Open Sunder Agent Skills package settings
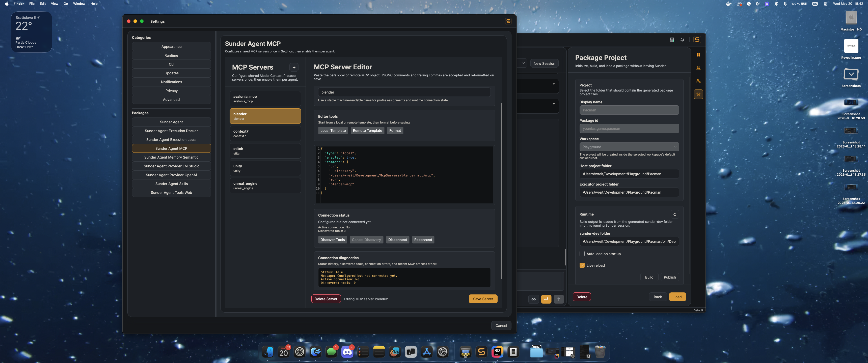Image resolution: width=868 pixels, height=363 pixels. coord(172,184)
